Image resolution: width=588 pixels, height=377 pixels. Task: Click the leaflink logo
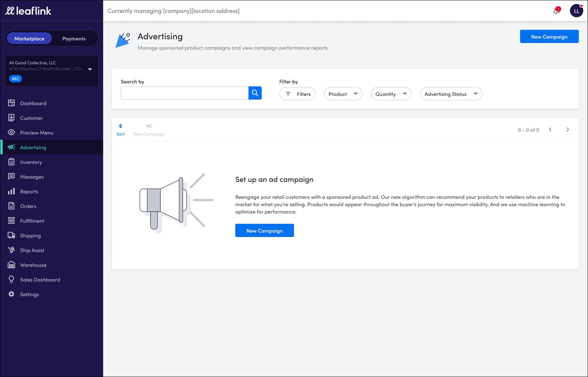pyautogui.click(x=28, y=11)
